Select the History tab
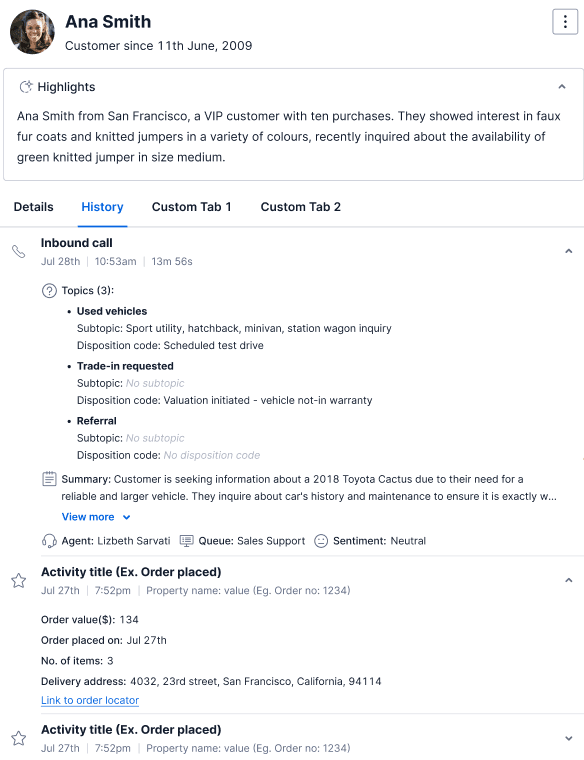 102,207
